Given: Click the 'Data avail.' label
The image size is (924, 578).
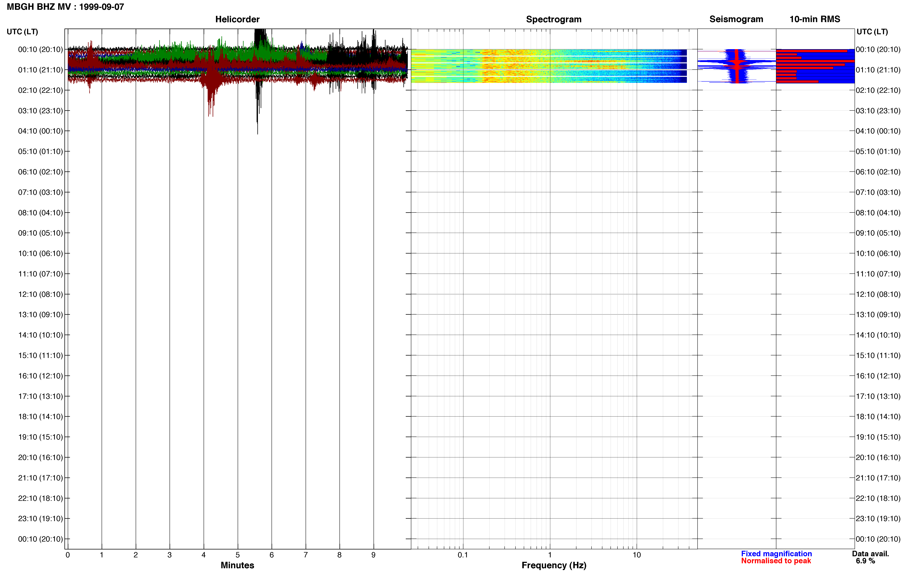Looking at the screenshot, I should point(870,554).
